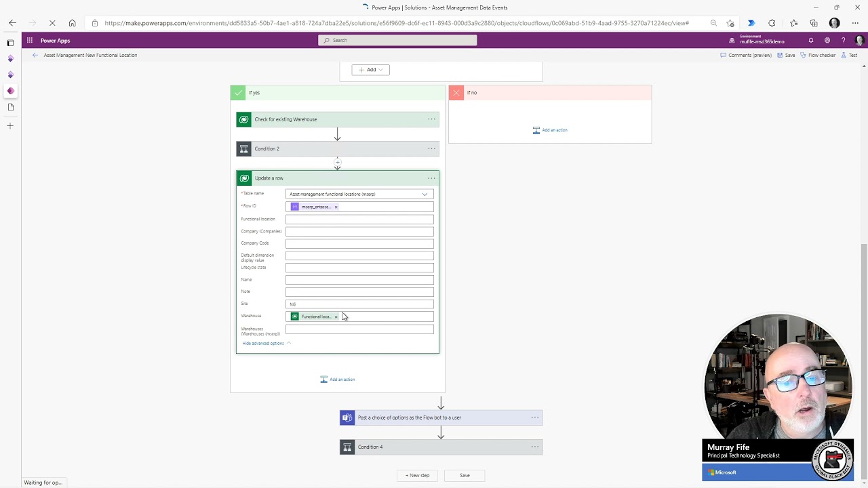868x488 pixels.
Task: Open browser extensions puzzle icon
Action: tap(772, 23)
